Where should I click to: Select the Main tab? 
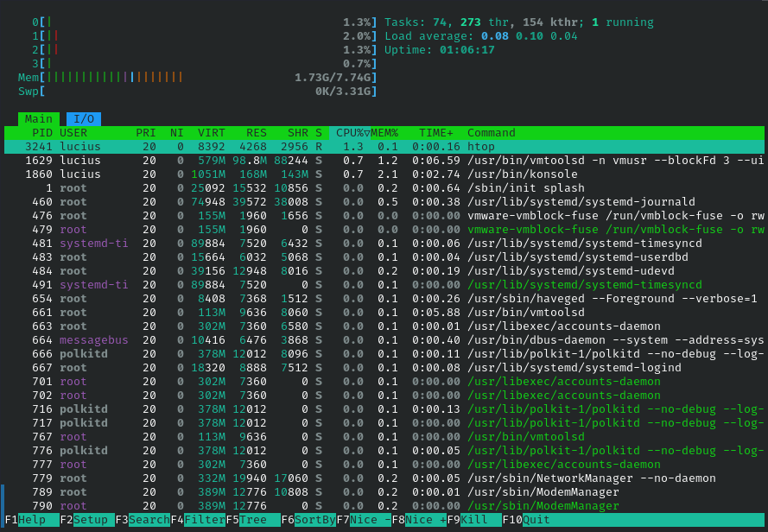tap(38, 119)
